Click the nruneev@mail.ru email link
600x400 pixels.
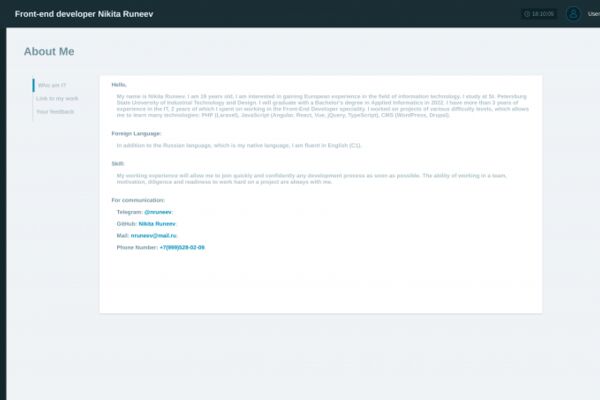(153, 236)
